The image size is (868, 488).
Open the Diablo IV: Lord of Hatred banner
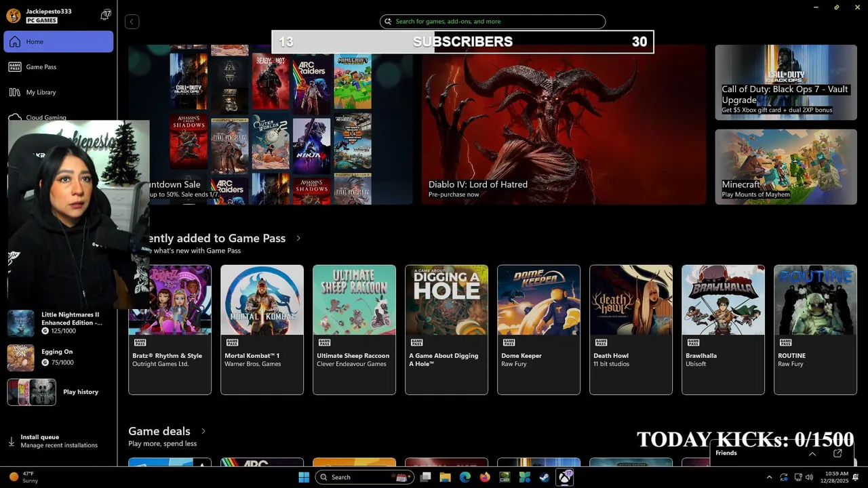point(564,125)
